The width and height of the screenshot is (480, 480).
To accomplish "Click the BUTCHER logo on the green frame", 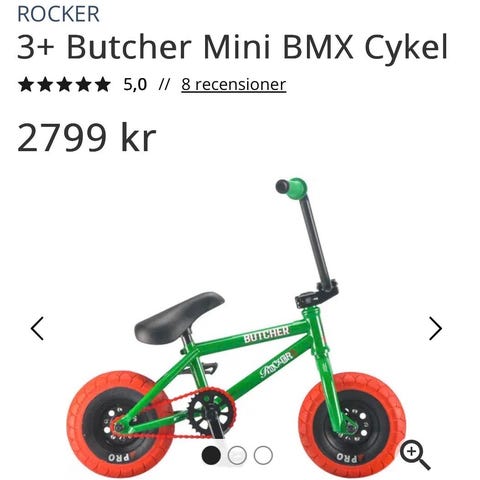I will pos(266,335).
